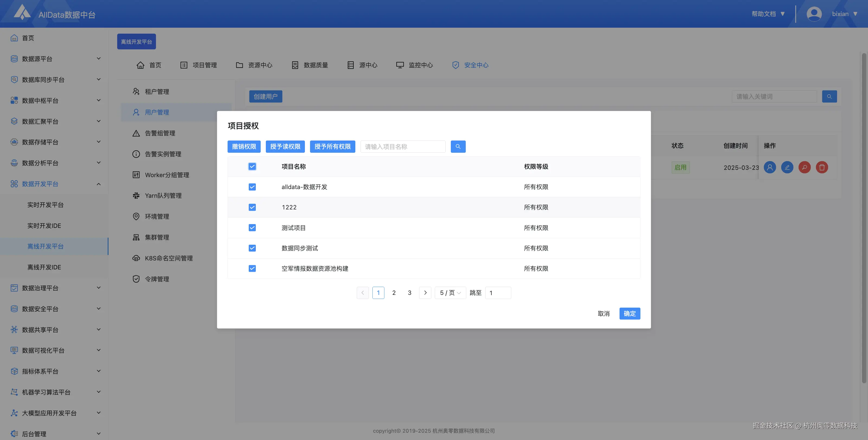Viewport: 868px width, 440px height.
Task: Click the AllData logo icon
Action: coord(22,12)
